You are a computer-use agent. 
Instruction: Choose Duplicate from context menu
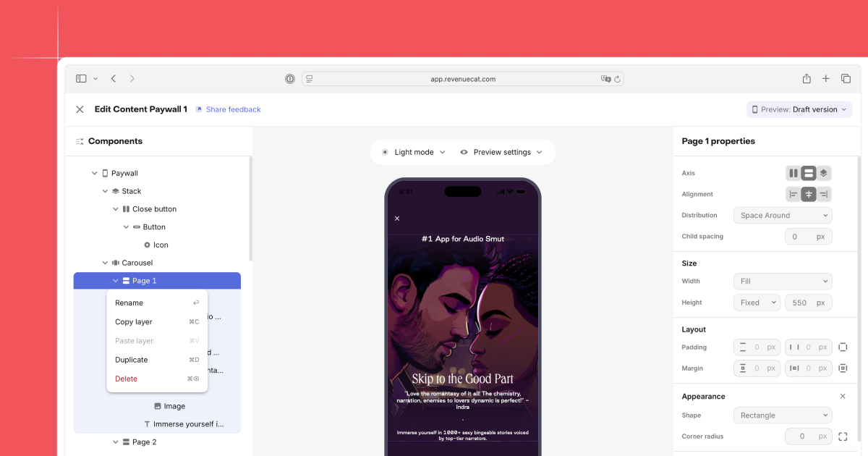point(157,360)
